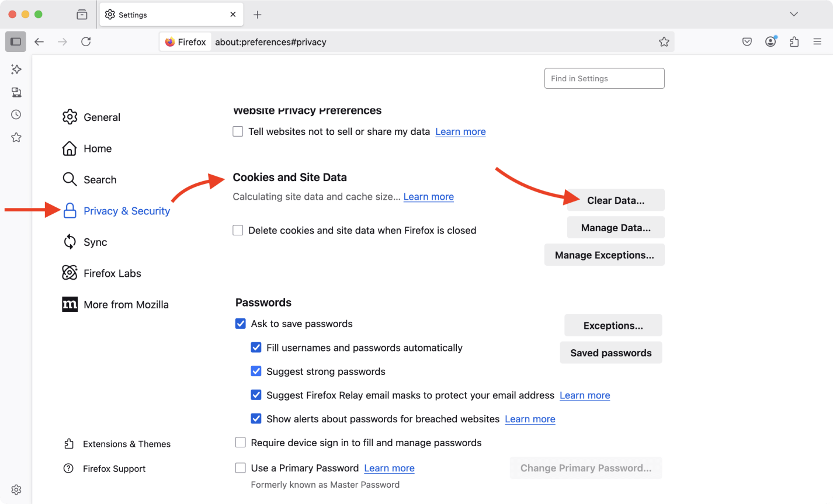This screenshot has height=504, width=833.
Task: Open the Pocket save icon
Action: (x=747, y=42)
